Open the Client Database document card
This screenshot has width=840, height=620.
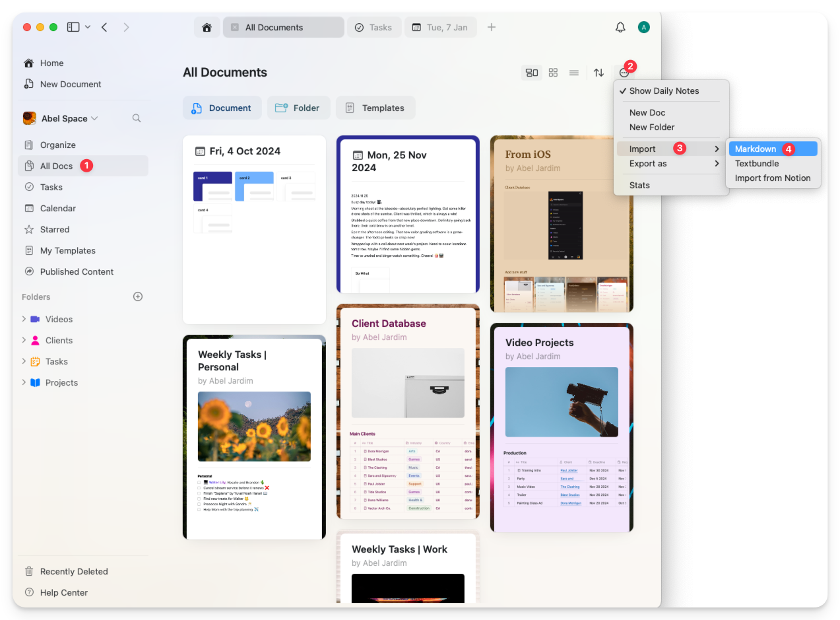(x=408, y=411)
